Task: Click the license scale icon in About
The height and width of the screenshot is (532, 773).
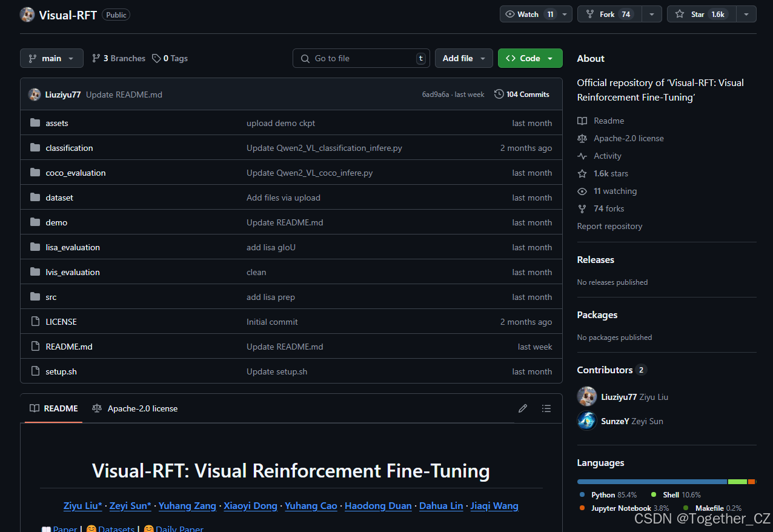Action: click(582, 138)
